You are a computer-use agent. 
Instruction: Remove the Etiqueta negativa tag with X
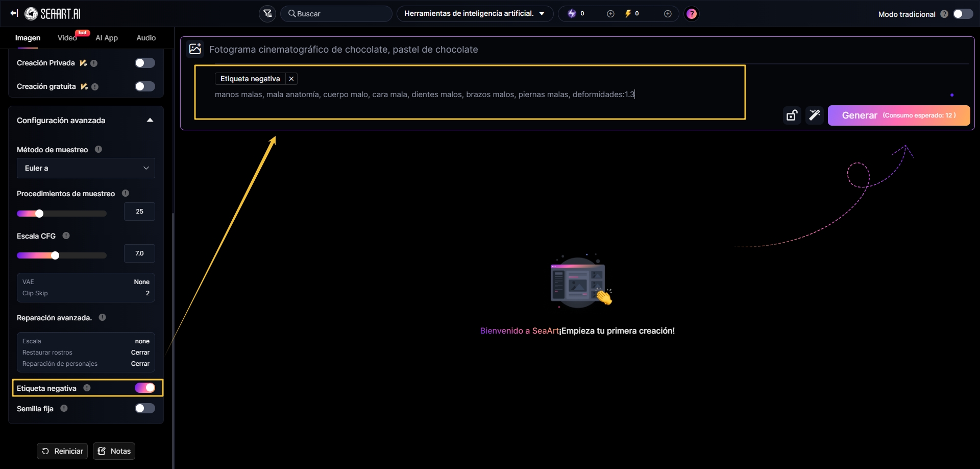coord(291,79)
